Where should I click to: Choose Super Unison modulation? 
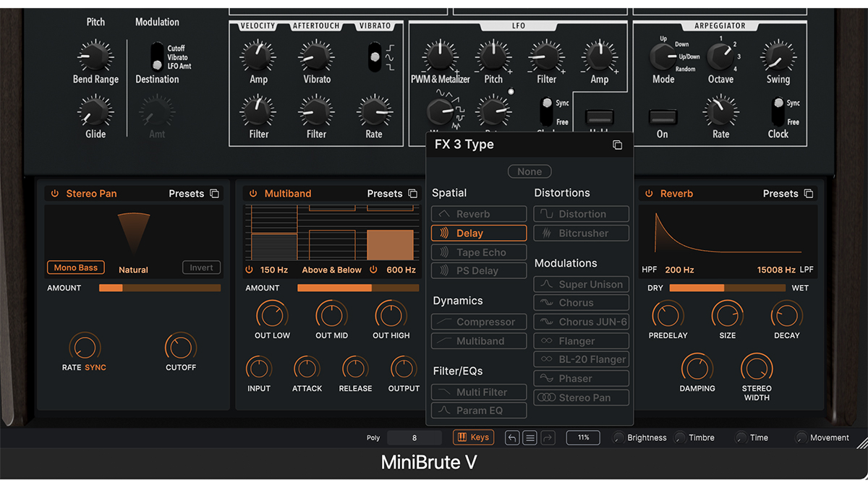click(582, 284)
